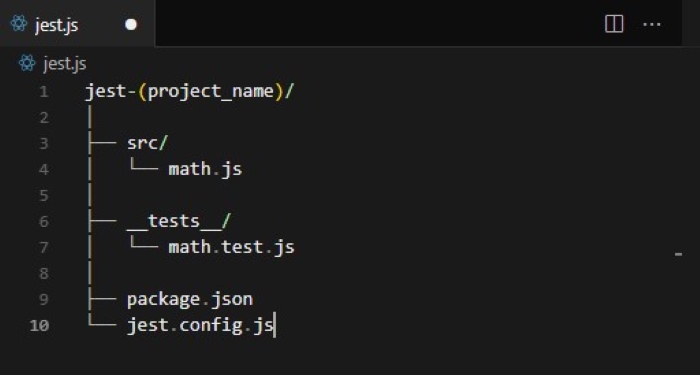The width and height of the screenshot is (700, 375).
Task: Click empty tab bar area beside jest.js
Action: click(x=375, y=23)
